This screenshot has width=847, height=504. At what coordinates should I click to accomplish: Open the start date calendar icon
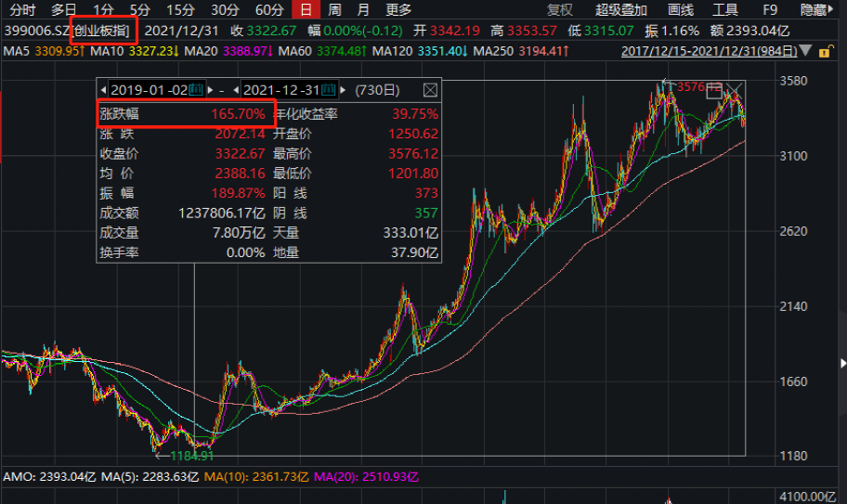pos(196,90)
